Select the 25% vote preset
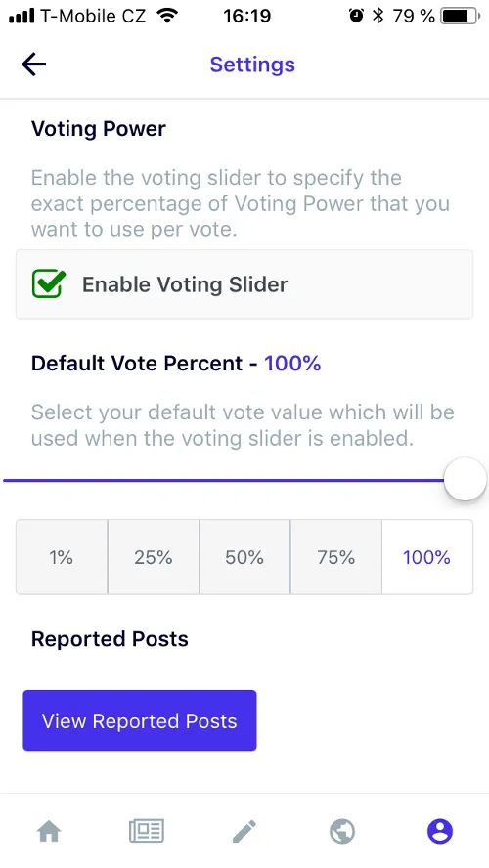The height and width of the screenshot is (868, 489). (154, 557)
